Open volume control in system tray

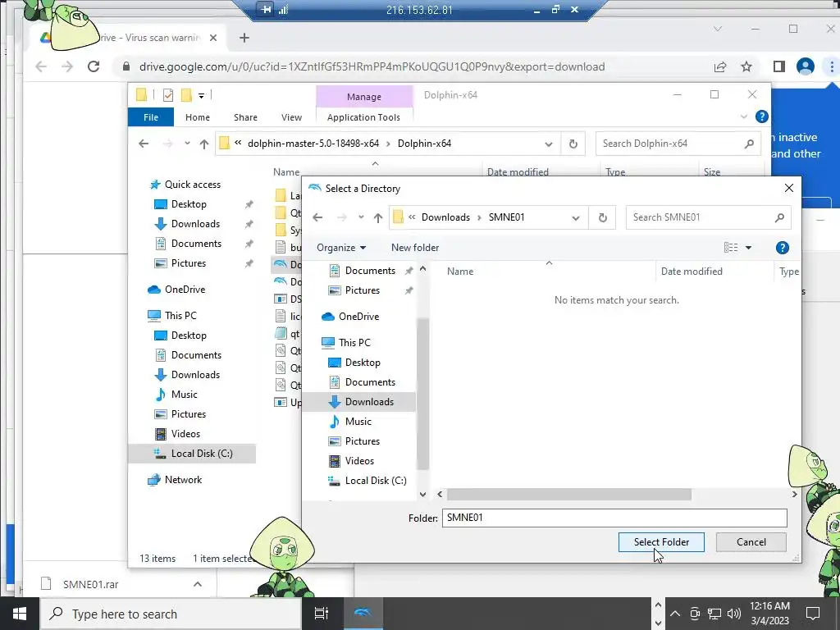click(734, 614)
